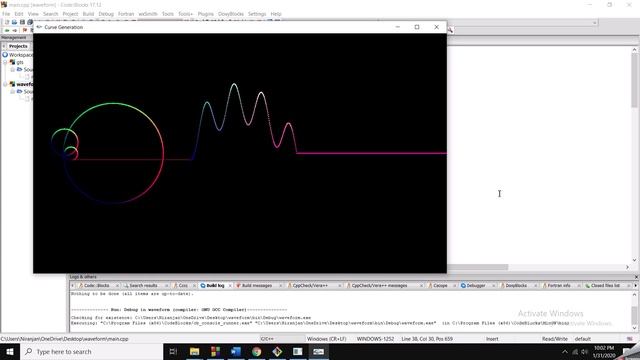Select the Projects tab in Management
Viewport: 640px width, 360px height.
(18, 46)
